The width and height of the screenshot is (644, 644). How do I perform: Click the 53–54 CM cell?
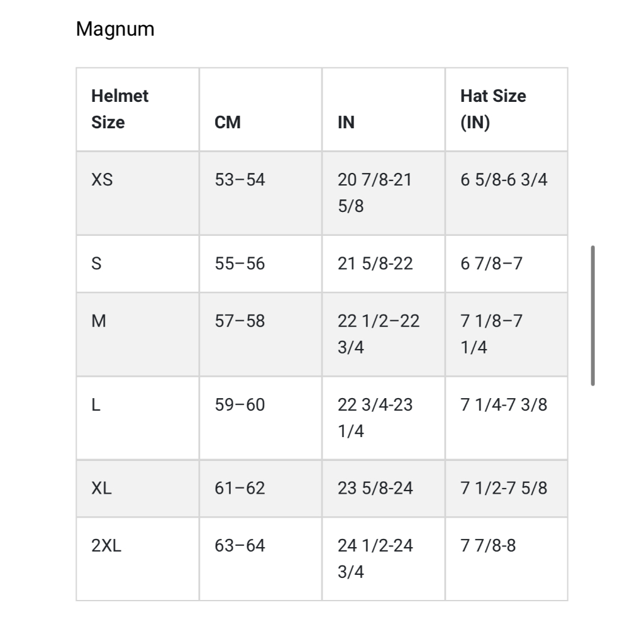260,193
